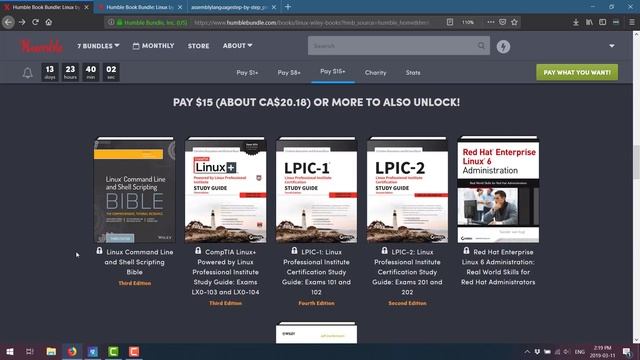Click LPIC-1 Certification Study Guide title
640x360 pixels.
pos(316,272)
